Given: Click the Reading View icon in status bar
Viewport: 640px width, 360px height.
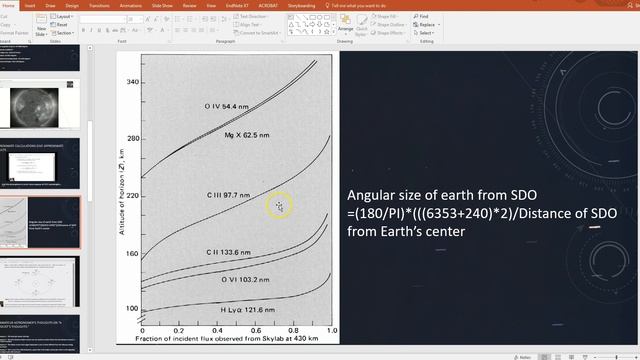Looking at the screenshot, I should (x=571, y=357).
